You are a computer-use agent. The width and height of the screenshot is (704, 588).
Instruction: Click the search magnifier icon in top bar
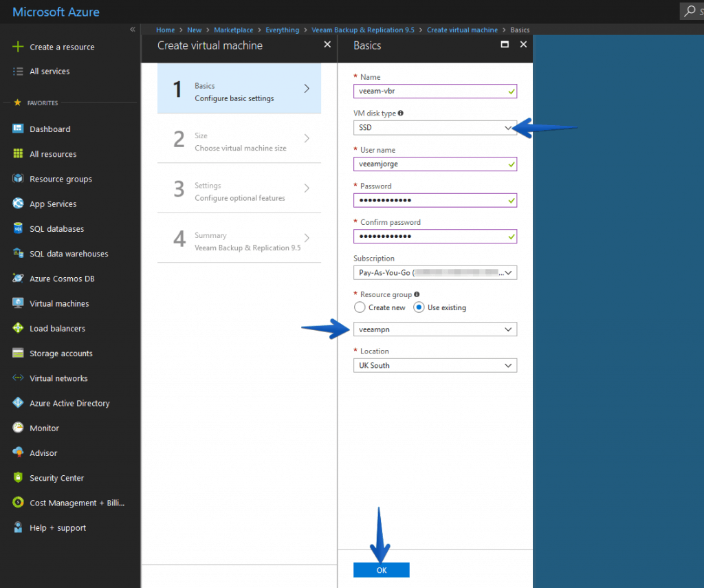tap(689, 11)
